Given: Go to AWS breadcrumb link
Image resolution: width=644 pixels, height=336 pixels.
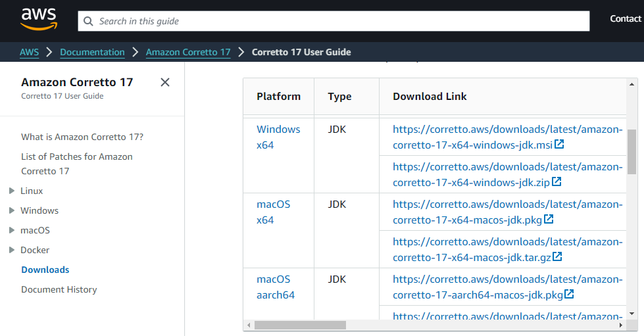Looking at the screenshot, I should [x=29, y=52].
